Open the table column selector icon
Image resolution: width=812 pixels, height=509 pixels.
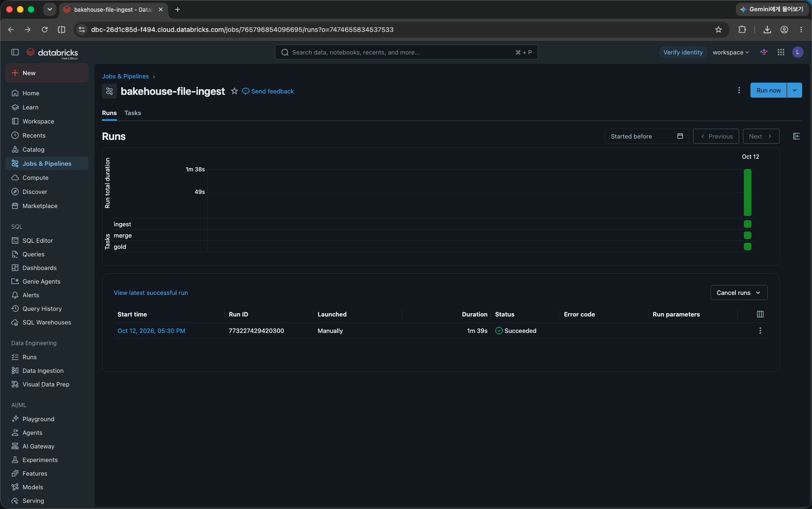coord(760,314)
